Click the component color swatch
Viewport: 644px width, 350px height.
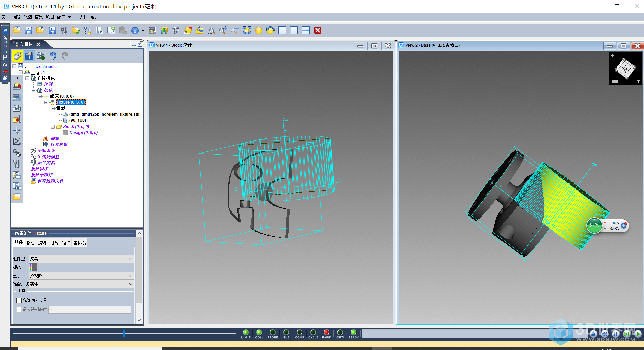click(x=33, y=267)
